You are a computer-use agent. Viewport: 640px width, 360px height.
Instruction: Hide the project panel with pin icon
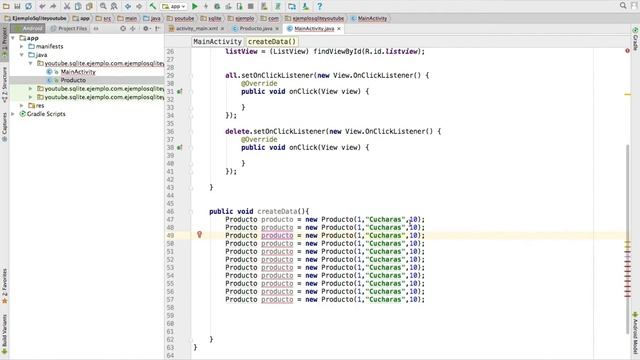click(158, 29)
